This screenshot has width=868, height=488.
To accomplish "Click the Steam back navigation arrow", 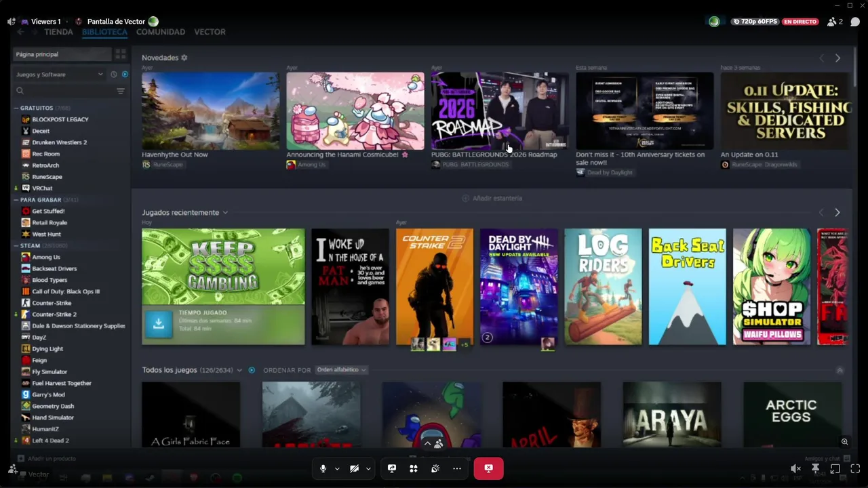I will pos(20,32).
